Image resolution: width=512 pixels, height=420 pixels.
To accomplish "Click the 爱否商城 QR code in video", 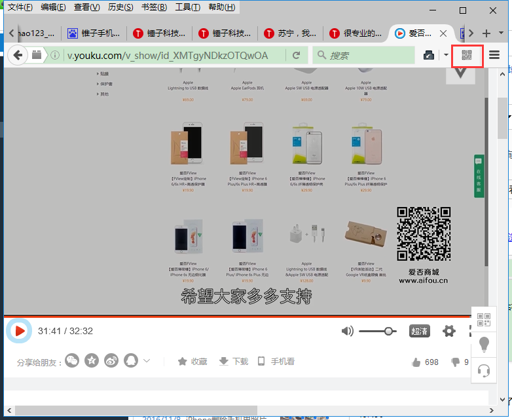I will click(x=424, y=234).
